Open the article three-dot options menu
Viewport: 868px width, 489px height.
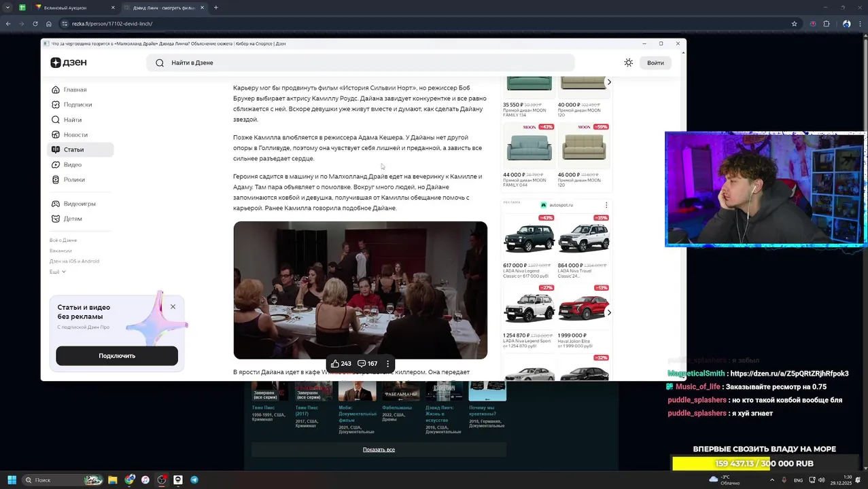(387, 363)
